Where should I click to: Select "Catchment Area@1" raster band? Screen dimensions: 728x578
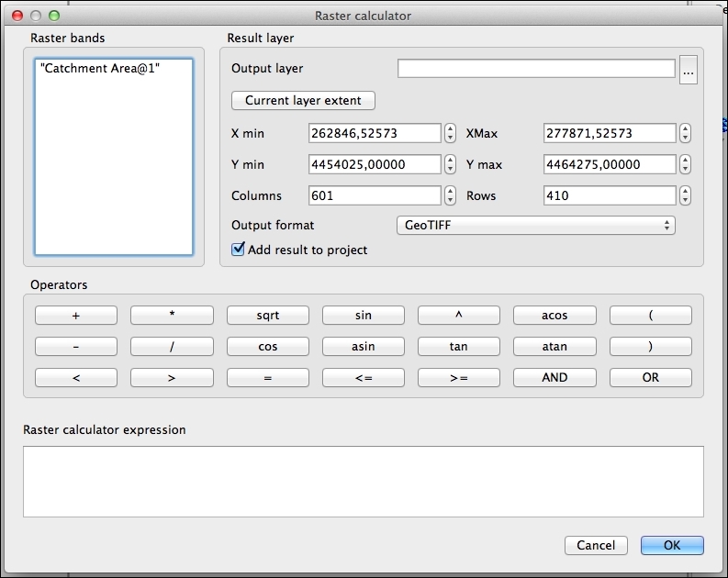100,69
